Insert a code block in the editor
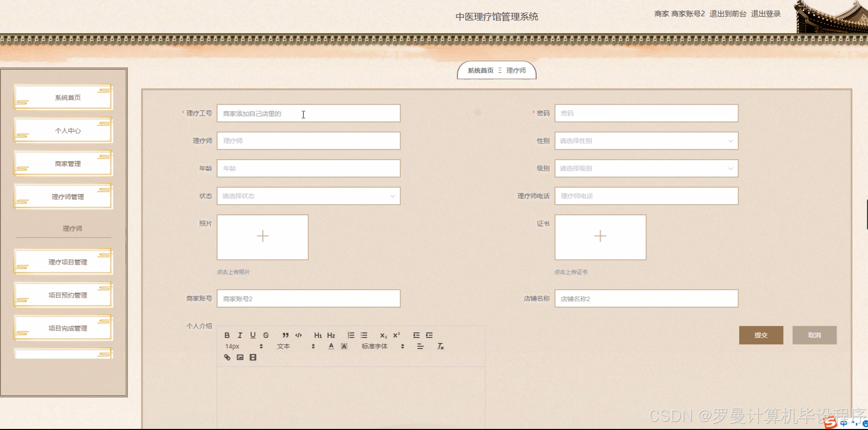Viewport: 868px width, 430px height. 298,335
